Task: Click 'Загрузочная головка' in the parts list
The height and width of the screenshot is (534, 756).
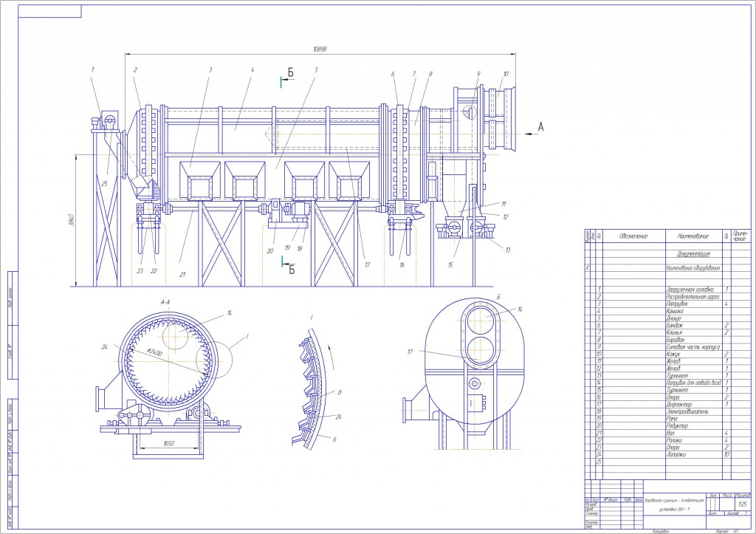Action: point(690,290)
